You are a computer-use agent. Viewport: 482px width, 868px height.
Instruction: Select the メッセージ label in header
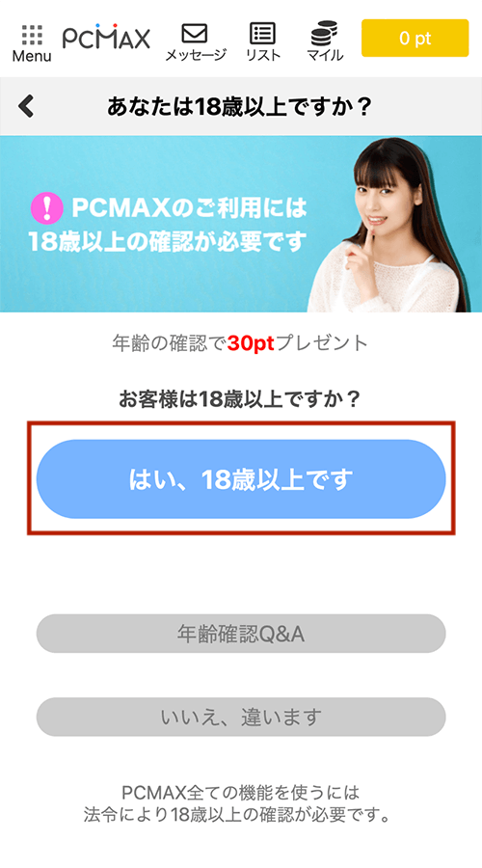point(196,55)
